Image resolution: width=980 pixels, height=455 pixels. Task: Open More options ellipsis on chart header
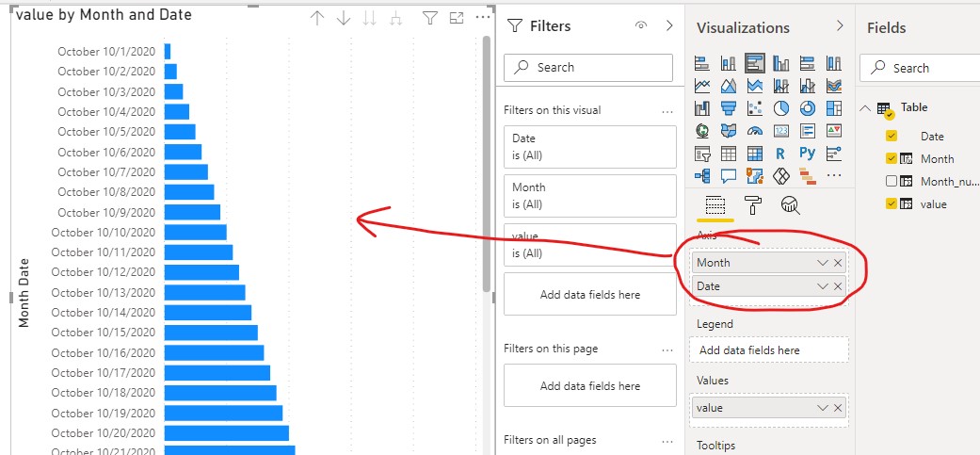[483, 18]
